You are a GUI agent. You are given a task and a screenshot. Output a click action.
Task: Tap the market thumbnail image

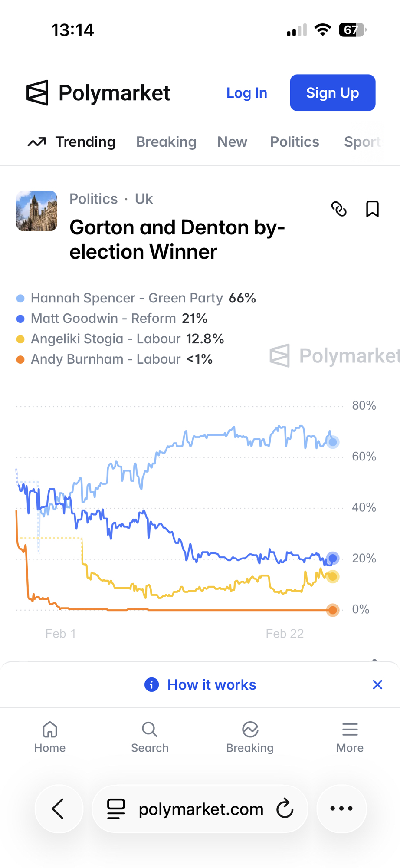click(x=37, y=211)
